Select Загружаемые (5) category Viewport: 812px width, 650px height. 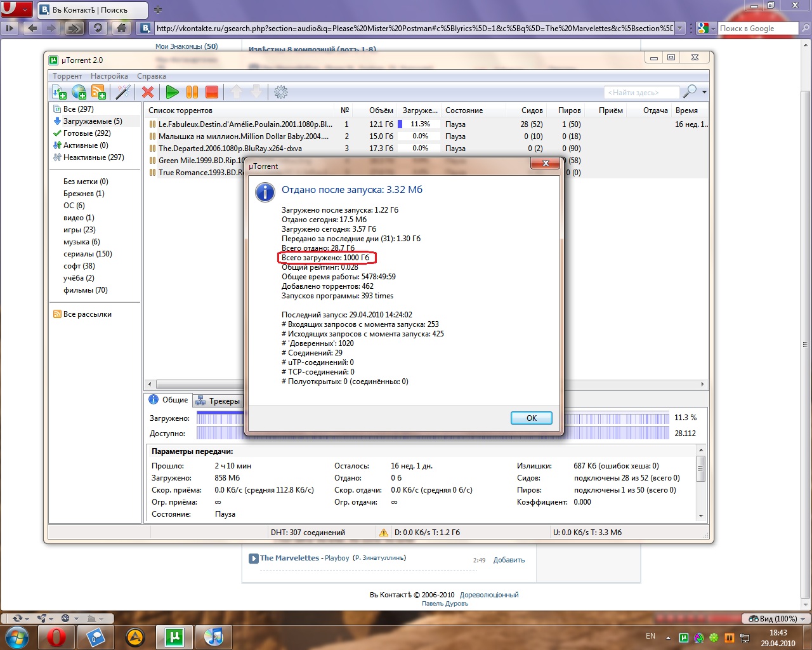tap(93, 121)
